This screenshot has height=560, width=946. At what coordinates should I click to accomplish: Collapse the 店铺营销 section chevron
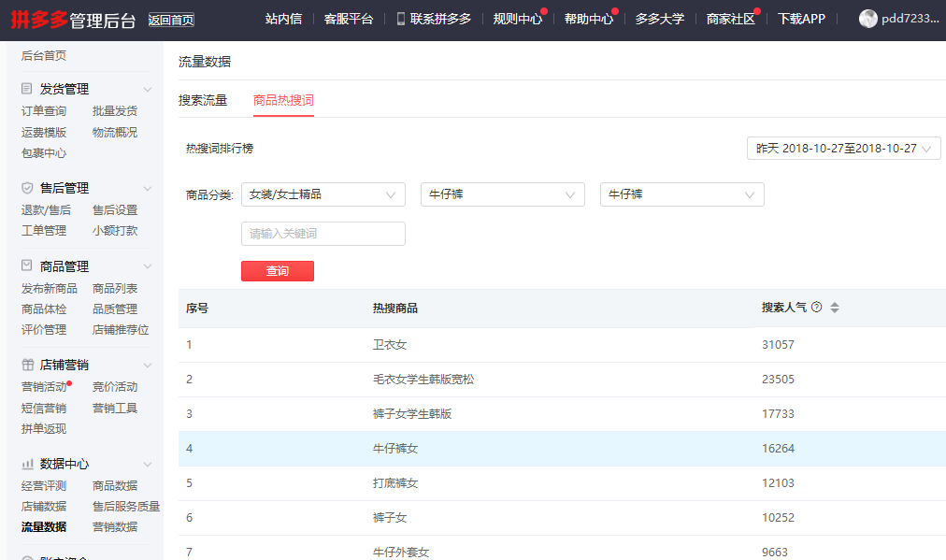pyautogui.click(x=147, y=366)
